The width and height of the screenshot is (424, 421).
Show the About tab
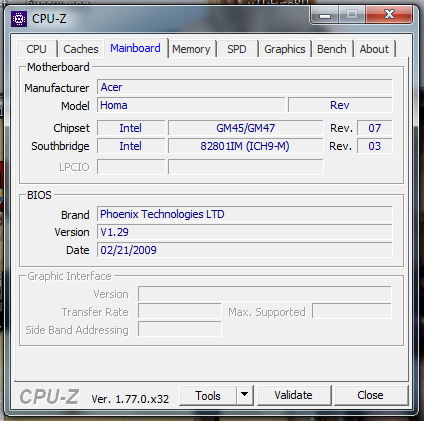[374, 49]
